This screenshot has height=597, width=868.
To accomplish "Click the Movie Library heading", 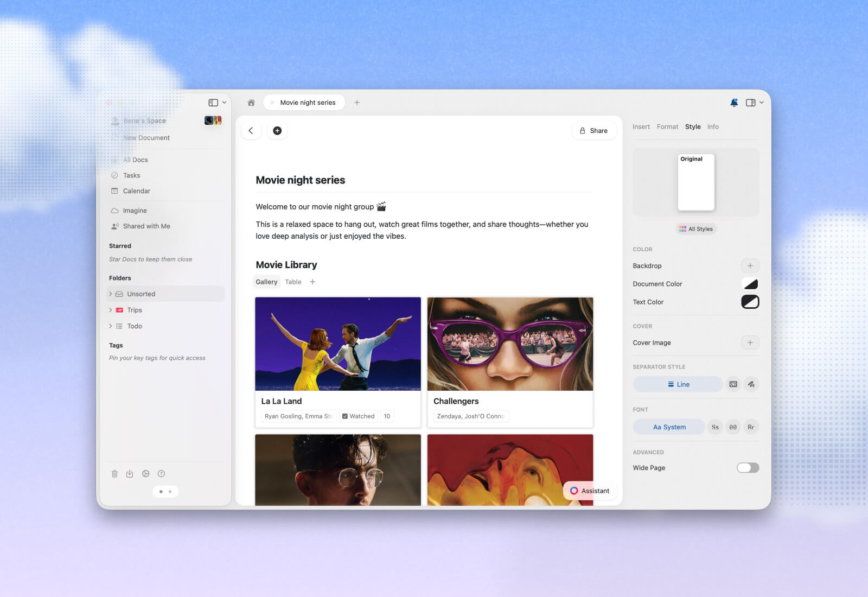I will pos(286,265).
